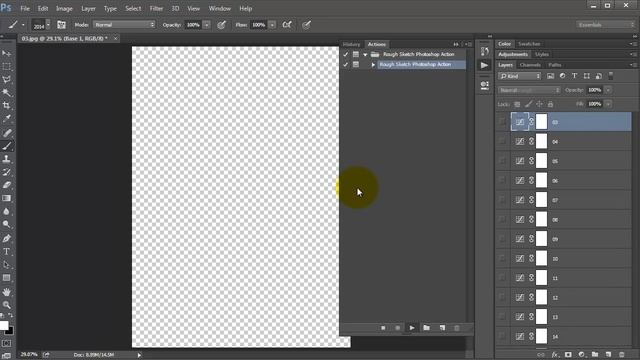Select the Crop tool
This screenshot has width=640, height=360.
(x=7, y=106)
